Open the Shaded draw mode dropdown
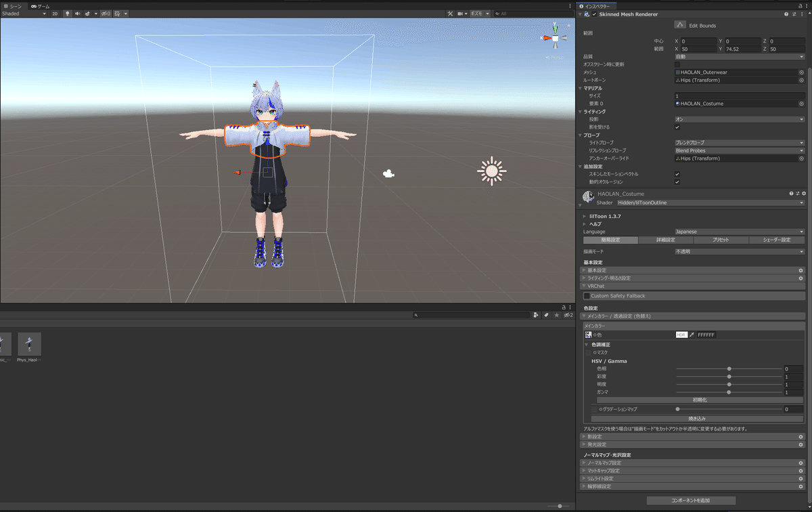Image resolution: width=812 pixels, height=512 pixels. point(24,14)
